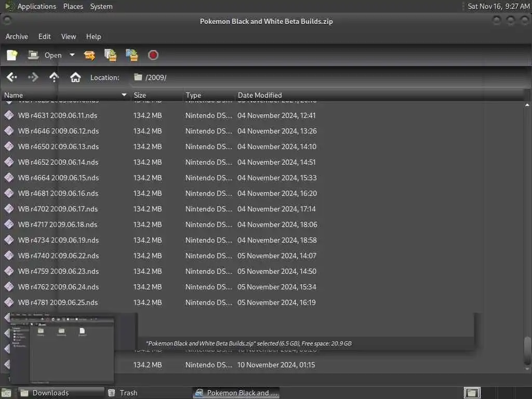Image resolution: width=532 pixels, height=399 pixels.
Task: Click the Pokemon Black and... taskbar button
Action: (x=236, y=393)
